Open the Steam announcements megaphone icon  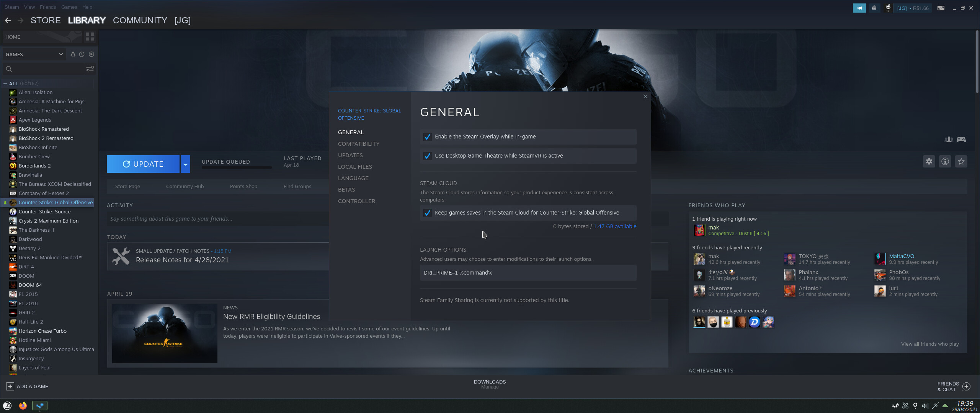859,8
